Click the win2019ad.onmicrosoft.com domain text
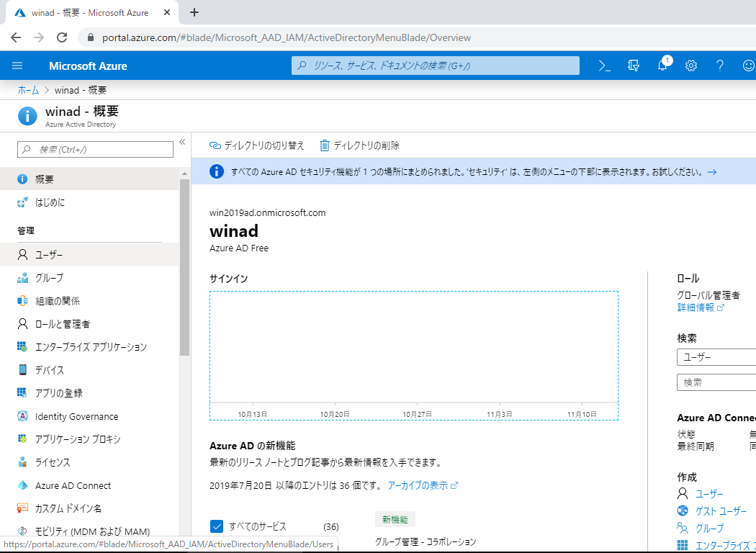Viewport: 756px width, 553px height. coord(268,212)
